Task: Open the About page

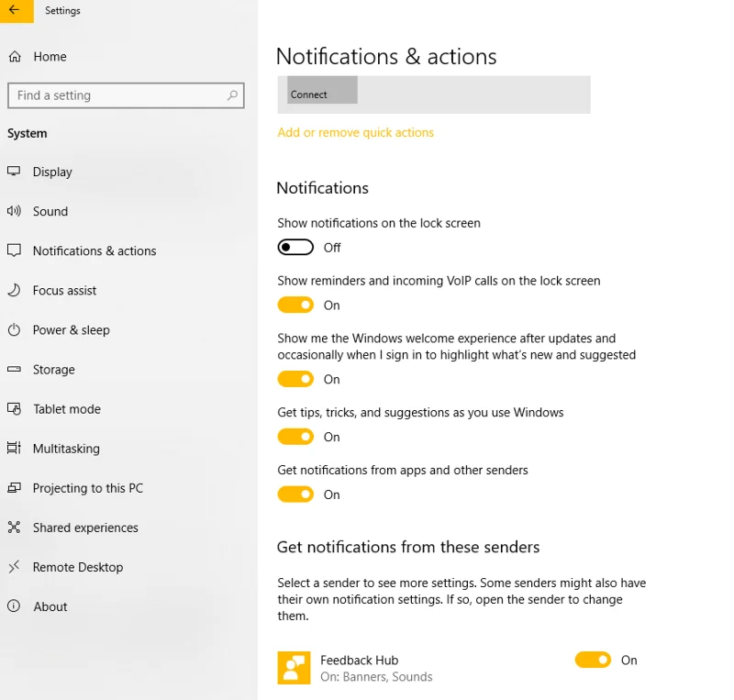Action: [50, 606]
